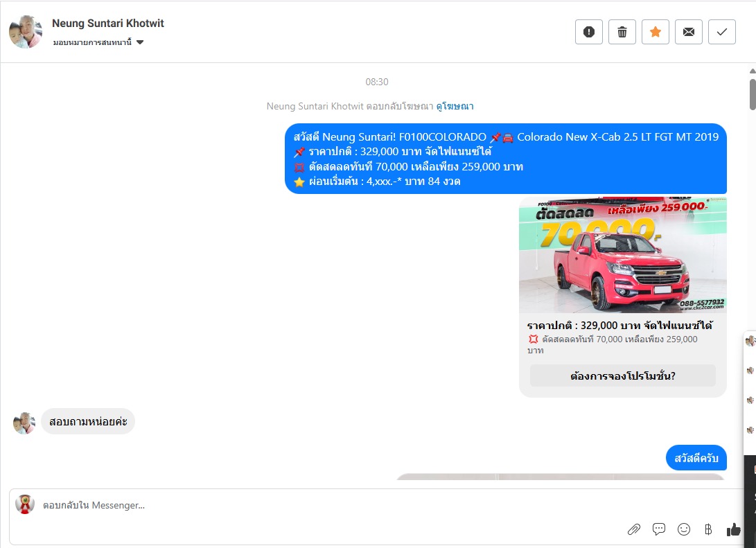The height and width of the screenshot is (548, 756).
Task: Click the blue Colorado promotion message bubble
Action: pos(506,159)
